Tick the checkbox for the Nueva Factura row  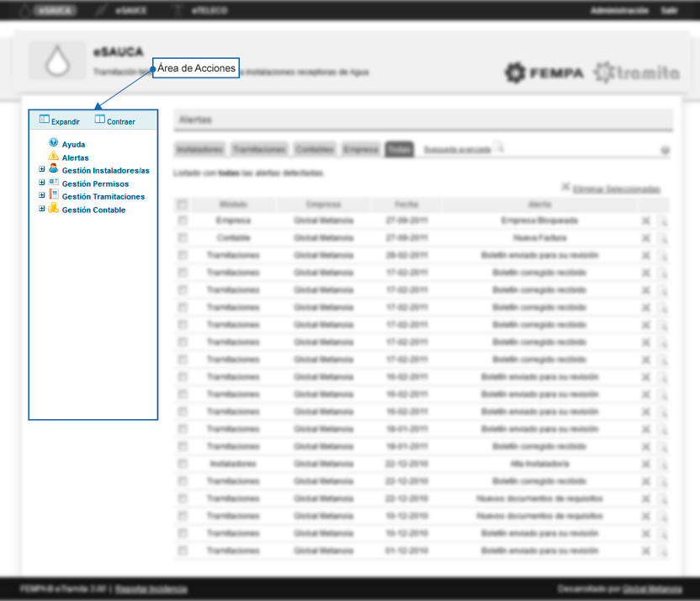182,238
